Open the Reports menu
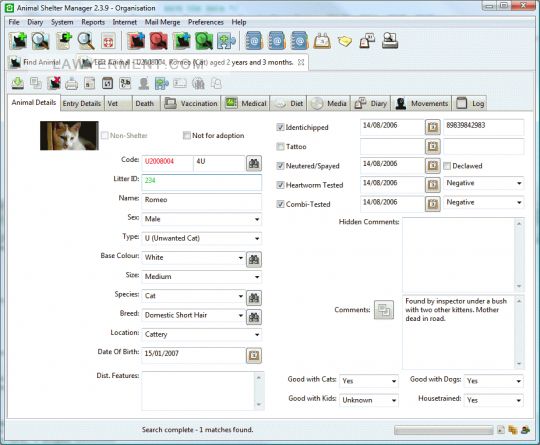The width and height of the screenshot is (540, 445). (93, 22)
